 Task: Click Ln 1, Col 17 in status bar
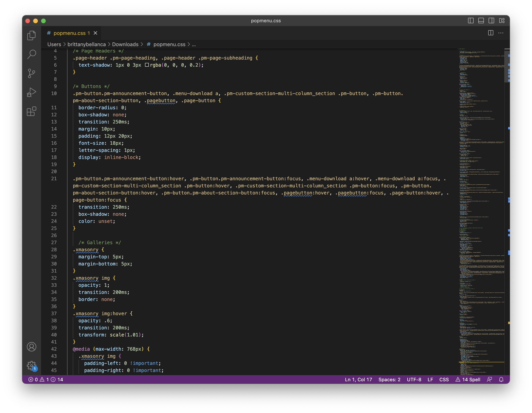coord(358,379)
